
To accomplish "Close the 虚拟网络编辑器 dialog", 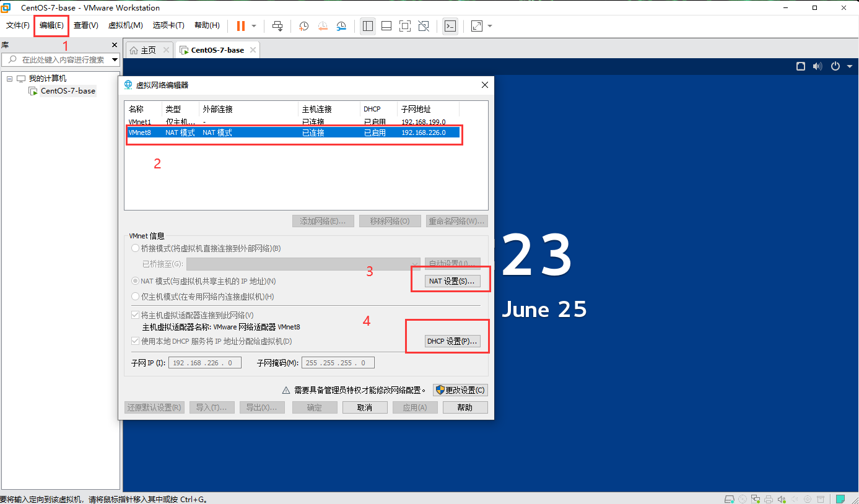I will (484, 85).
